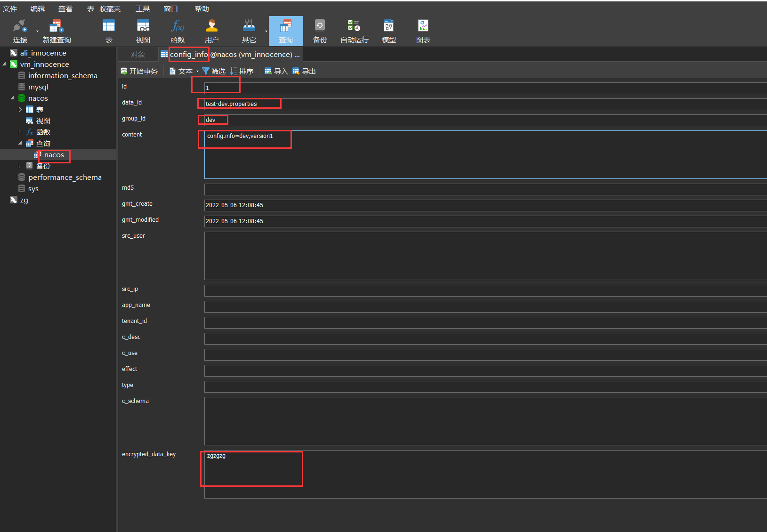Open the 连接 dropdown arrow
767x532 pixels.
click(37, 32)
